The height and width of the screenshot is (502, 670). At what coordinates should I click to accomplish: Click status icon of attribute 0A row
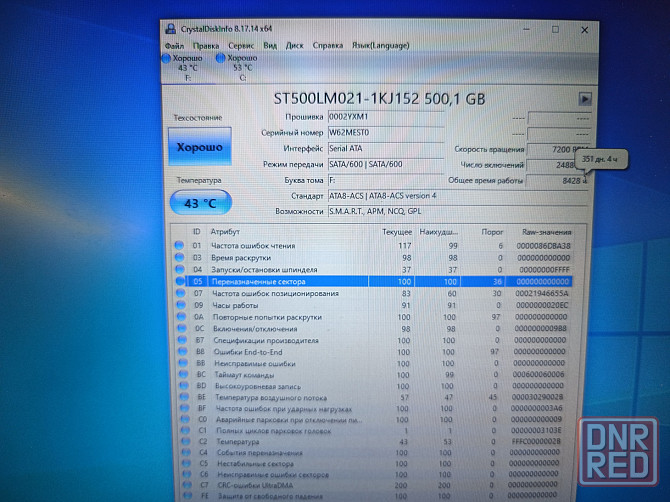pos(182,317)
